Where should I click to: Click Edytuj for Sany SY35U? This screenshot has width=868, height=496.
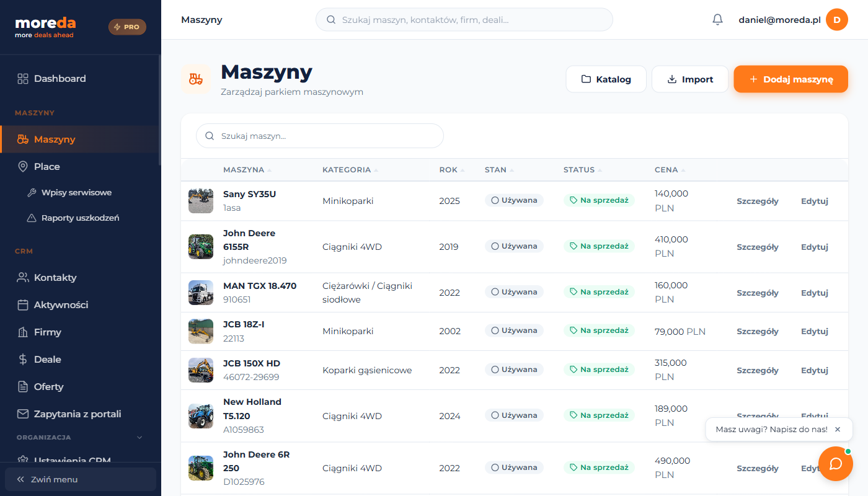click(x=815, y=201)
